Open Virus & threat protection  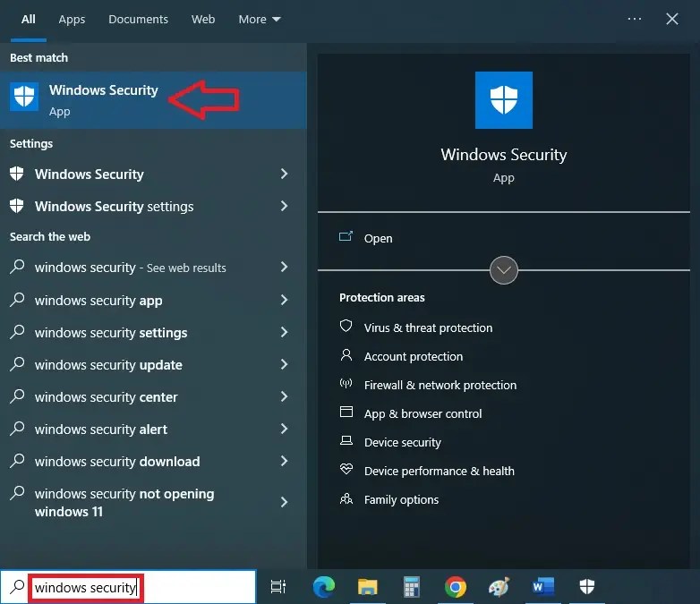click(x=428, y=328)
